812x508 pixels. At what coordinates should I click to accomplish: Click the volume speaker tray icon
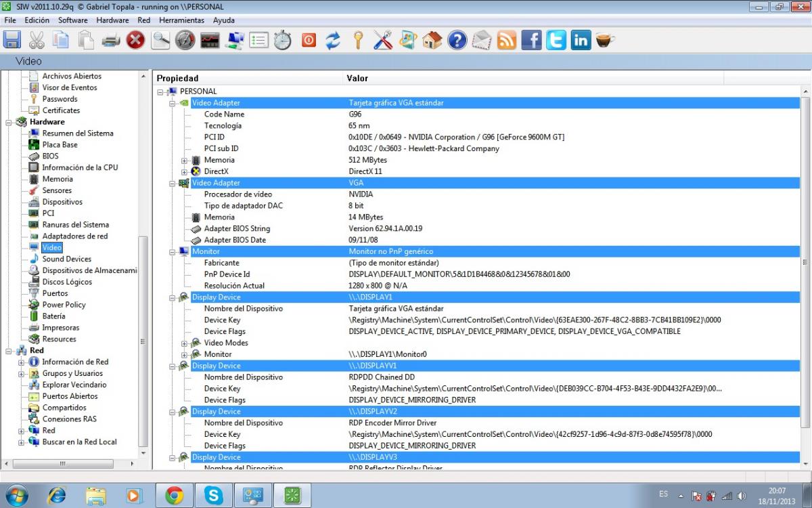point(741,496)
